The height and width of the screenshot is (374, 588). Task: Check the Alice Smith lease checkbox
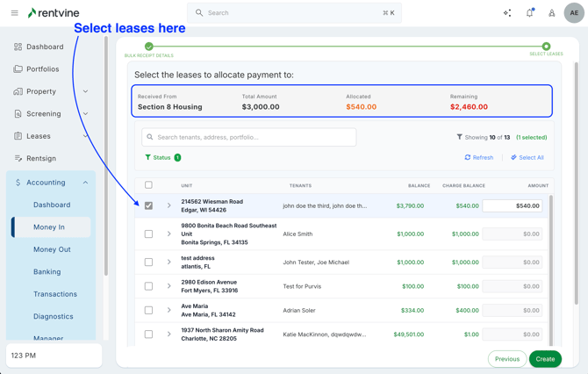coord(148,234)
